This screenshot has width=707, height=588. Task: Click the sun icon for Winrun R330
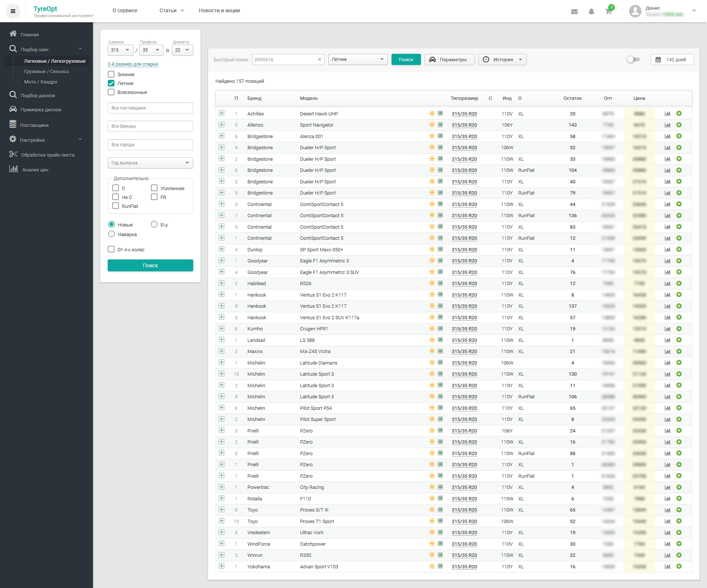[x=432, y=555]
